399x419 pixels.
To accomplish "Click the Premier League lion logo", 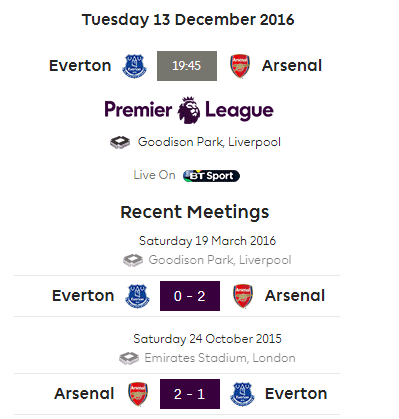I will pyautogui.click(x=188, y=110).
